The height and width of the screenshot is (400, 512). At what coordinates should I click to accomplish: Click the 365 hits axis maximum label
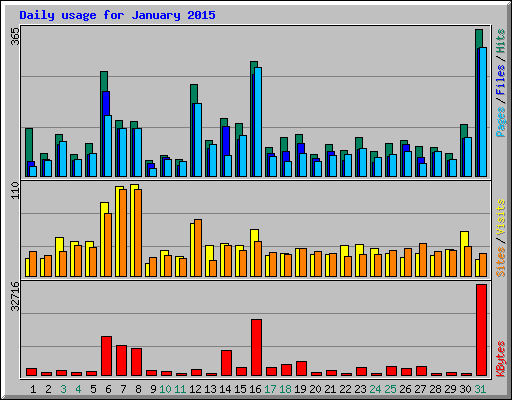15,36
